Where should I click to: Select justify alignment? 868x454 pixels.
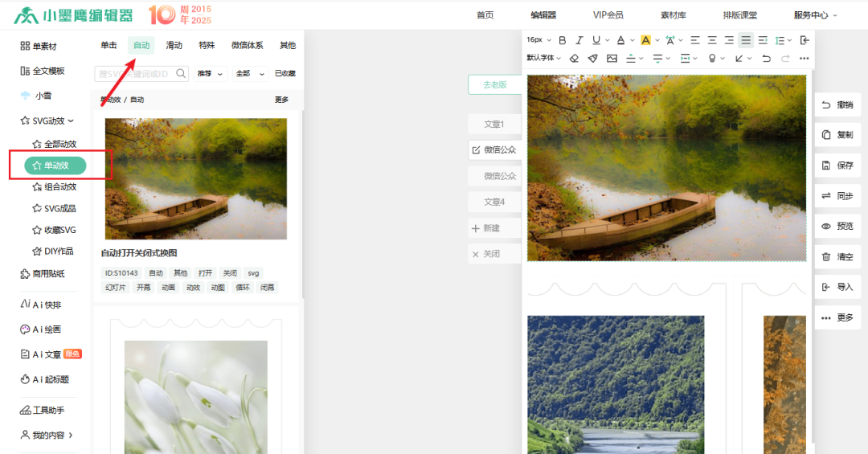(x=746, y=40)
